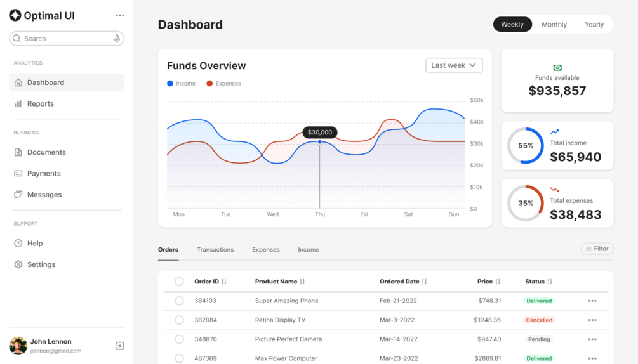Click the Help question mark icon

coord(18,244)
